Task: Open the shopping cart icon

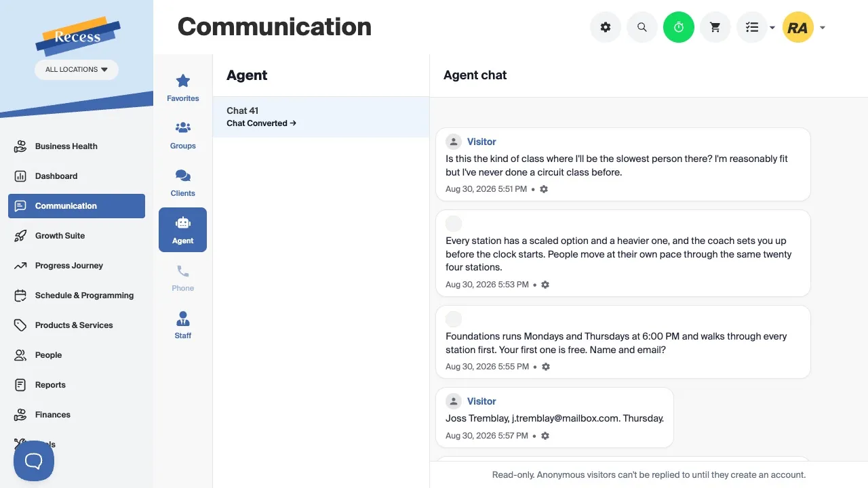Action: pos(715,28)
